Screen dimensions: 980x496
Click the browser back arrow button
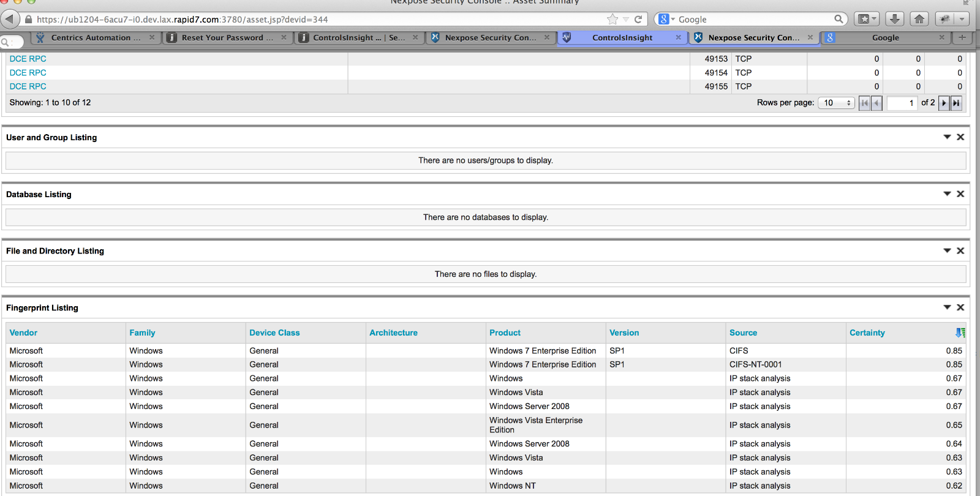(9, 19)
